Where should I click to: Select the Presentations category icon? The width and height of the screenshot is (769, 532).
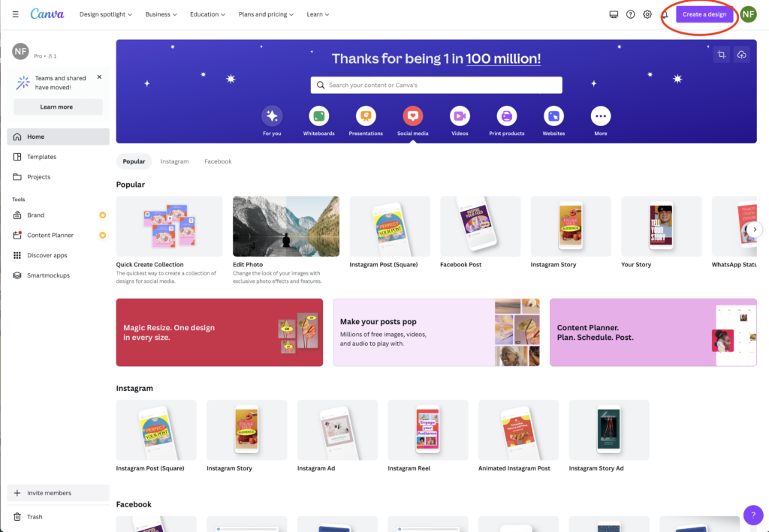click(366, 116)
